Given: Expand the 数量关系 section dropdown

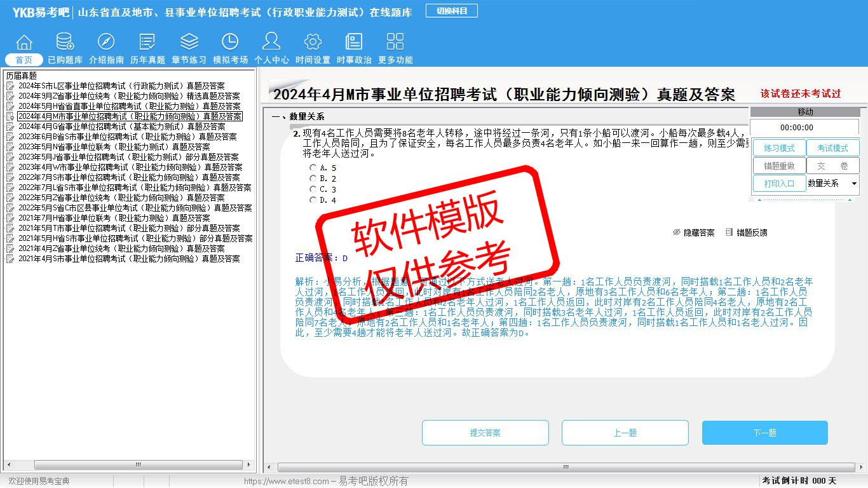Looking at the screenshot, I should (x=853, y=184).
